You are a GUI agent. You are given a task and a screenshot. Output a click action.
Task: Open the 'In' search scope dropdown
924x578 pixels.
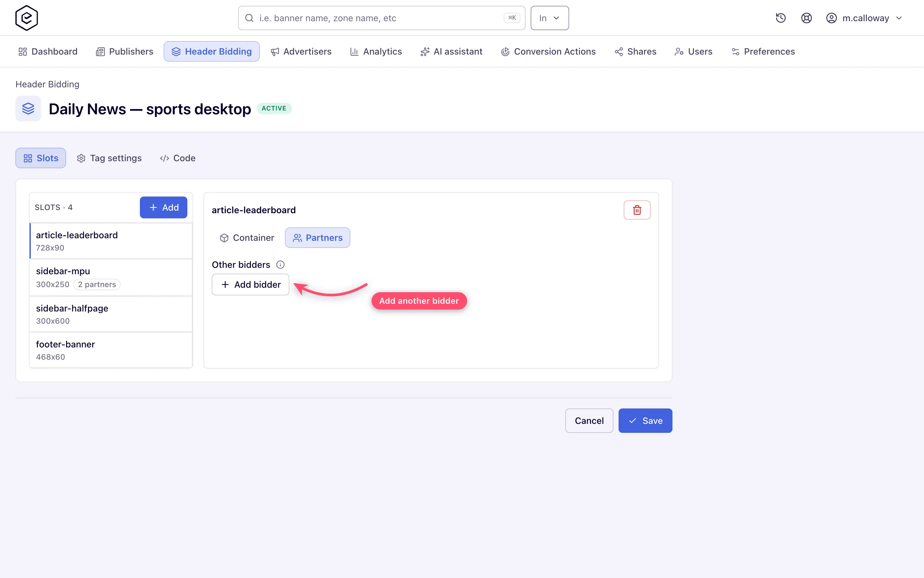click(x=550, y=18)
